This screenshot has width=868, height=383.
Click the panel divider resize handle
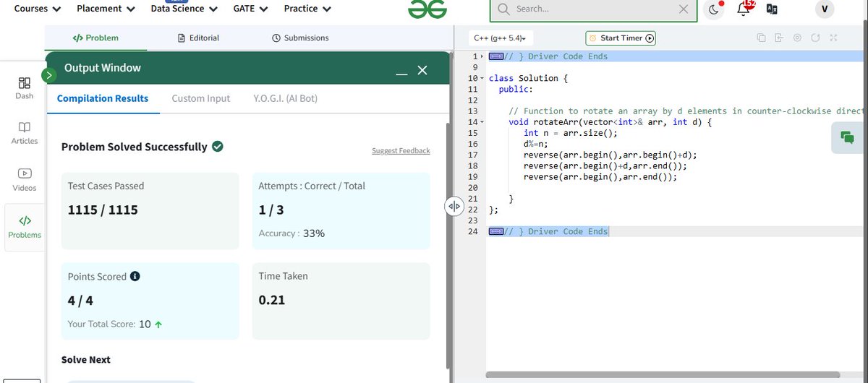[454, 206]
